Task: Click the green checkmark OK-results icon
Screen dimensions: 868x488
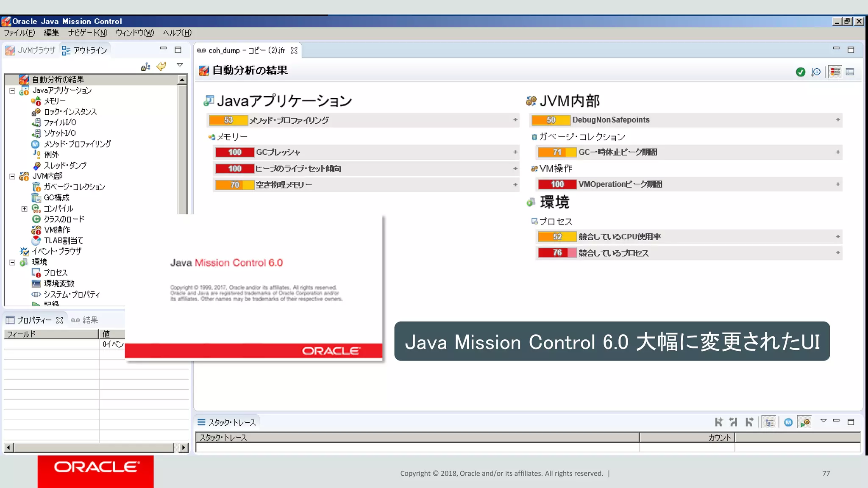Action: tap(800, 72)
